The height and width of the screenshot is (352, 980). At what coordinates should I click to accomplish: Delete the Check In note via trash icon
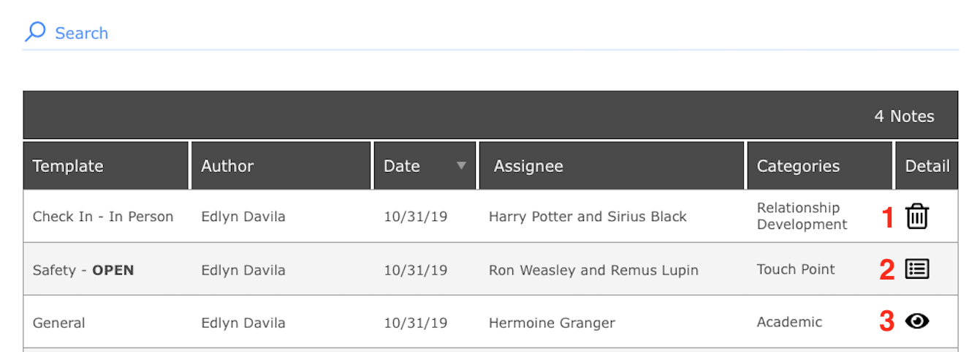click(x=916, y=217)
